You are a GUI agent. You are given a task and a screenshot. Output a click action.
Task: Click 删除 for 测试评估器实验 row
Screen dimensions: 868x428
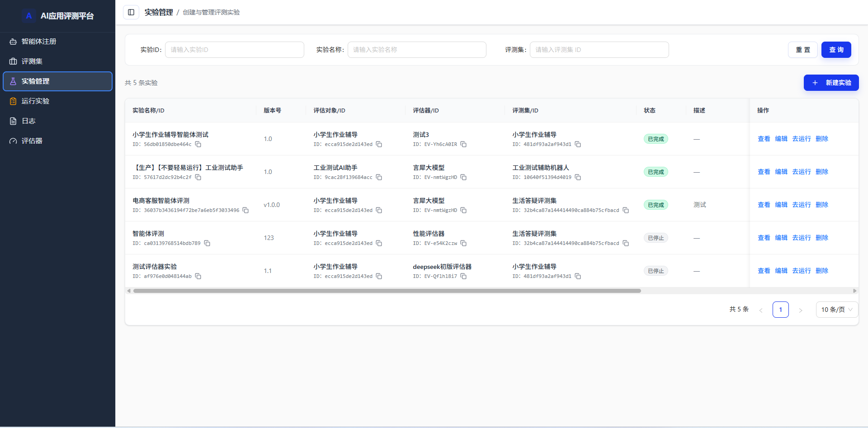(x=822, y=271)
